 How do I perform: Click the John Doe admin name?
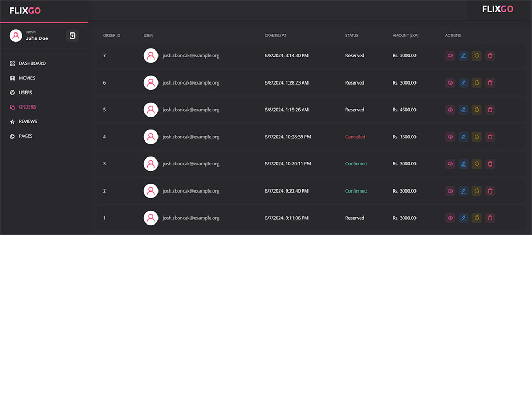(x=37, y=39)
